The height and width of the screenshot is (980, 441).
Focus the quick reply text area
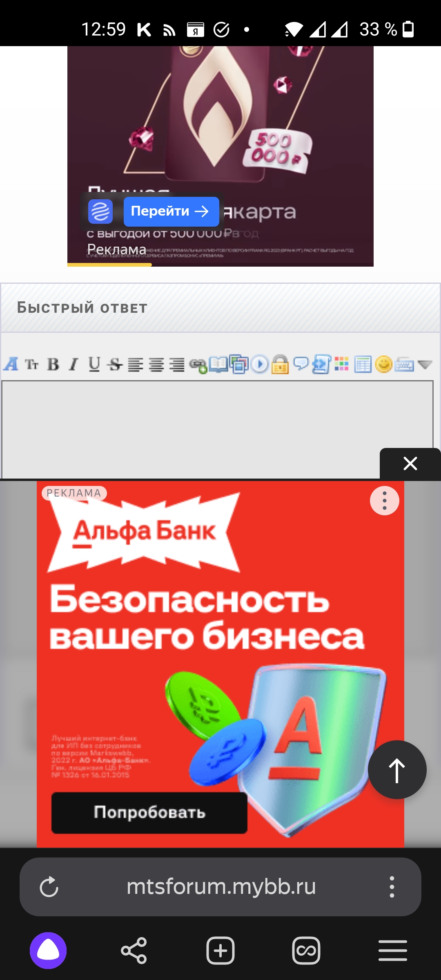(217, 430)
